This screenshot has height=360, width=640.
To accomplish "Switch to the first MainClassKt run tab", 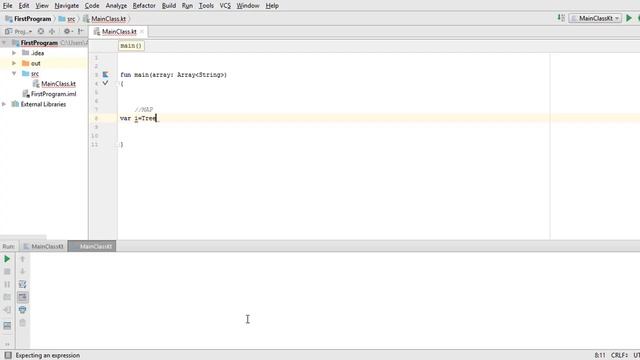I will tap(43, 246).
